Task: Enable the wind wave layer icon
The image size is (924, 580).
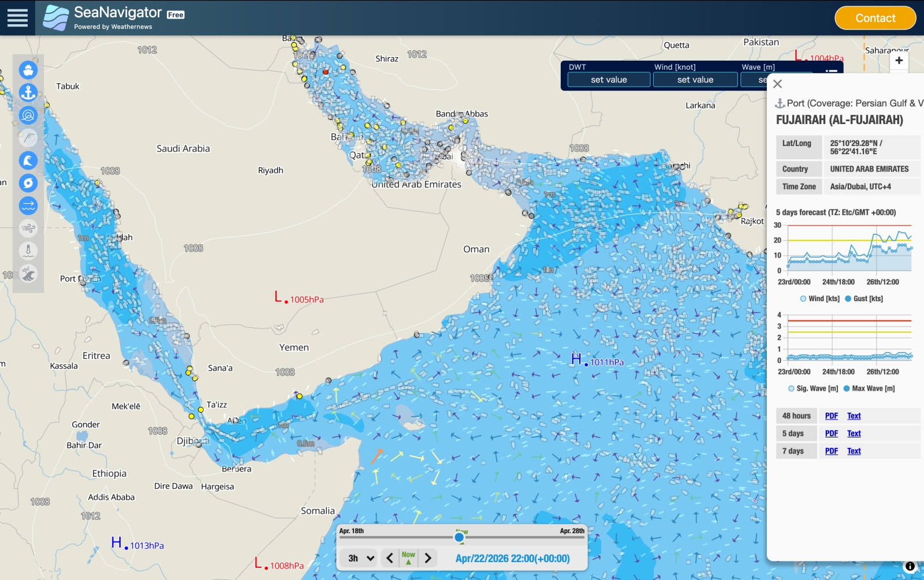Action: (x=28, y=274)
